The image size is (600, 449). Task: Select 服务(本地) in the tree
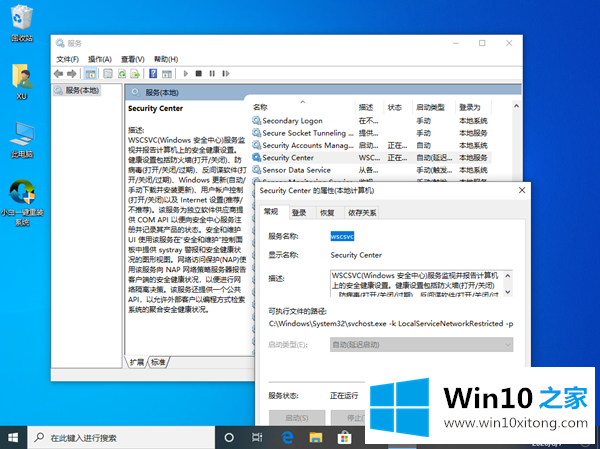[77, 90]
